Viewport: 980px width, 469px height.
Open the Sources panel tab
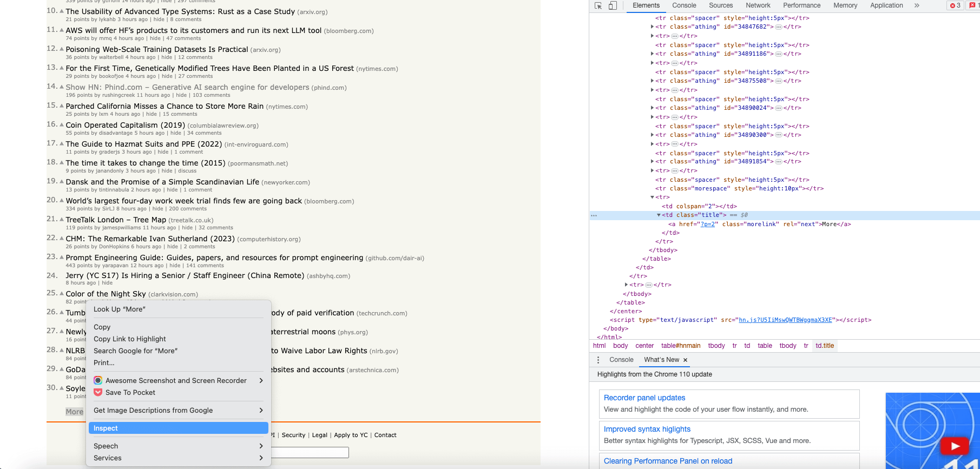point(721,5)
